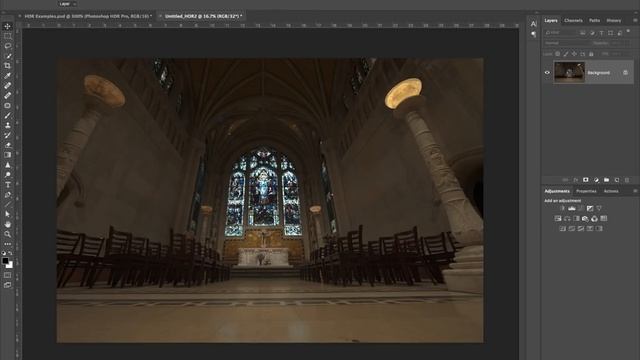Switch to the Layers tab
Image resolution: width=640 pixels, height=360 pixels.
[x=551, y=20]
